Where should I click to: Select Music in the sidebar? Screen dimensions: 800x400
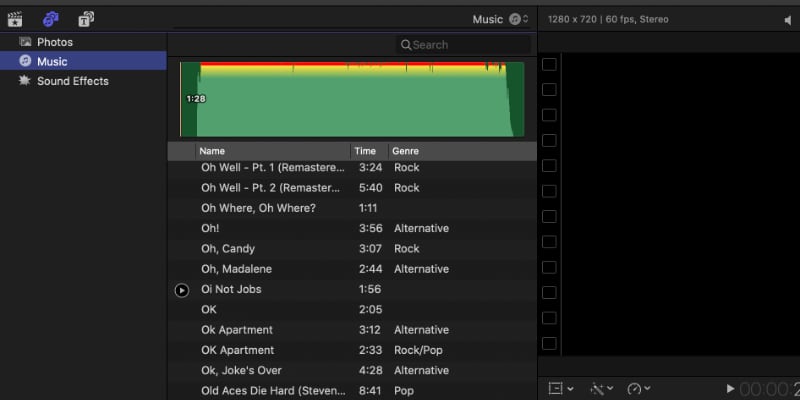point(83,61)
